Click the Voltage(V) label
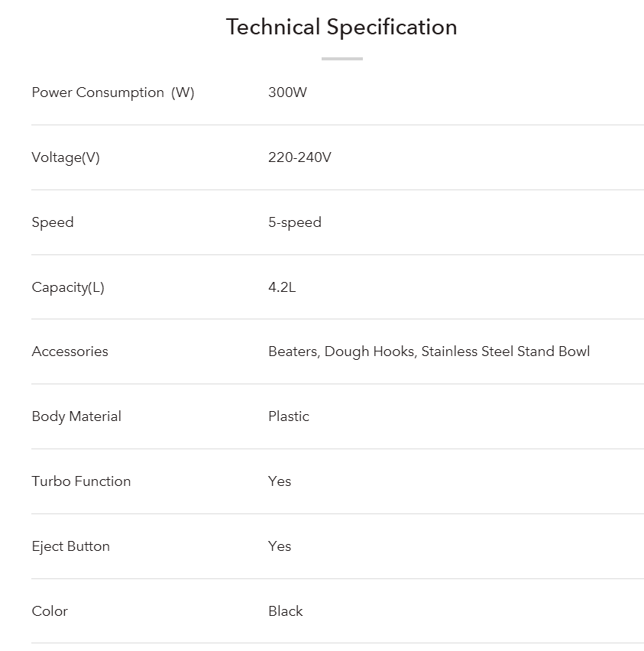Screen dimensions: 644x651 66,157
